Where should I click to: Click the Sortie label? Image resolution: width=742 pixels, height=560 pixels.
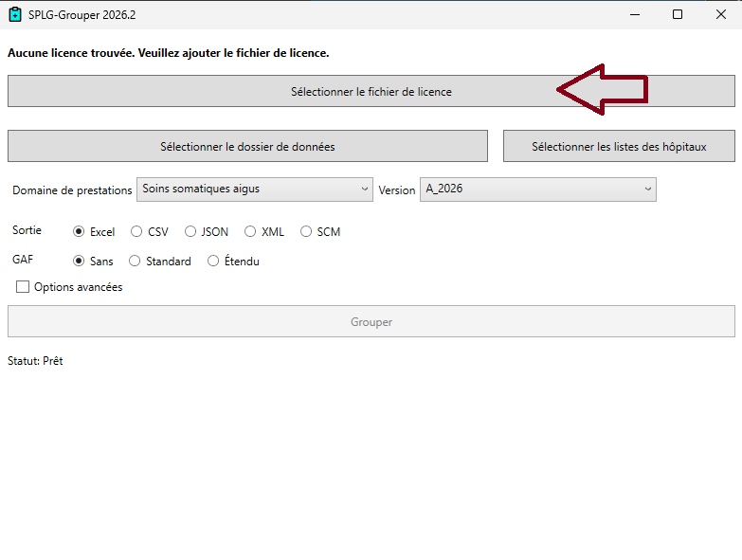point(27,230)
